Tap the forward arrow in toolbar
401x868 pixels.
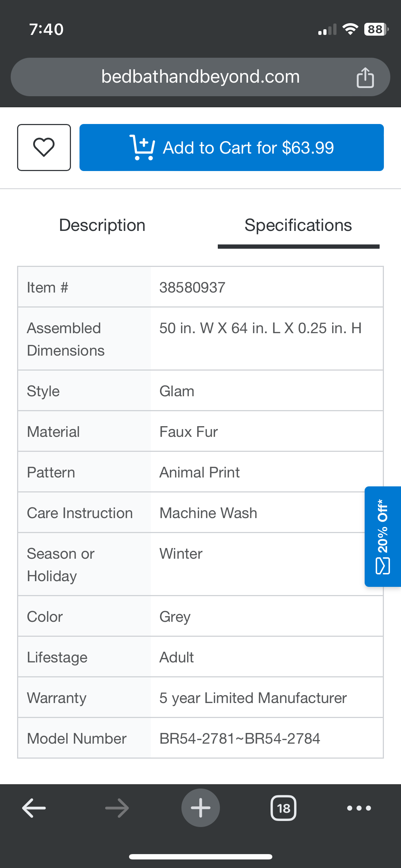point(117,808)
